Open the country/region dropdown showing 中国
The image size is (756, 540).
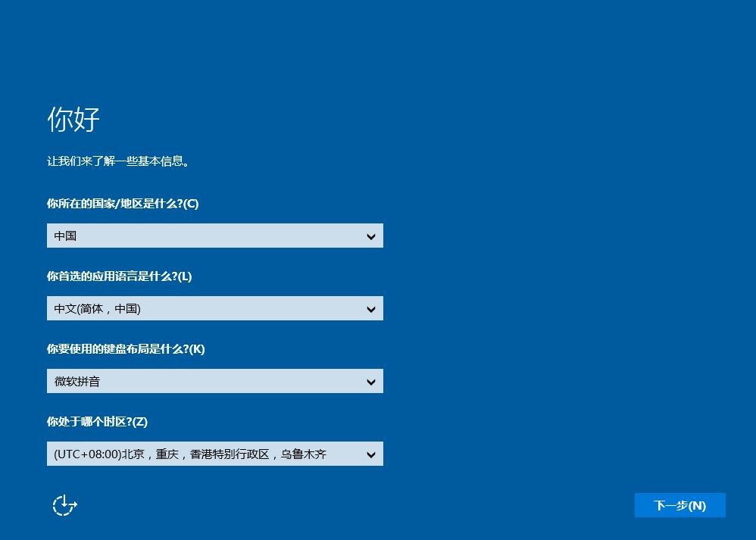click(214, 236)
